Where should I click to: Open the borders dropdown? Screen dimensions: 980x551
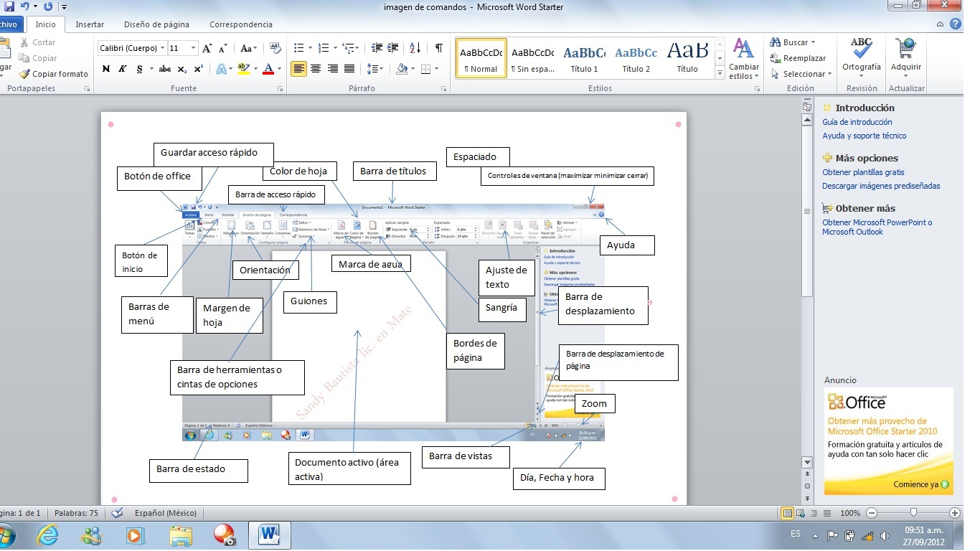tap(437, 69)
